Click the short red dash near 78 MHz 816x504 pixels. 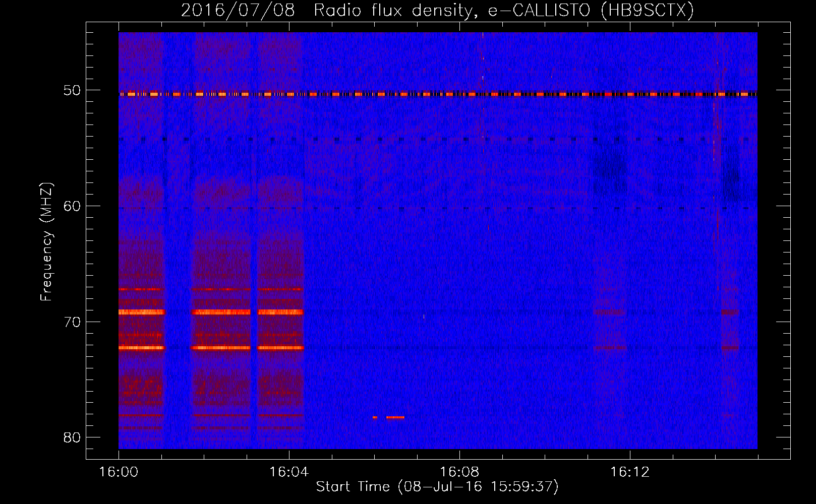point(395,417)
